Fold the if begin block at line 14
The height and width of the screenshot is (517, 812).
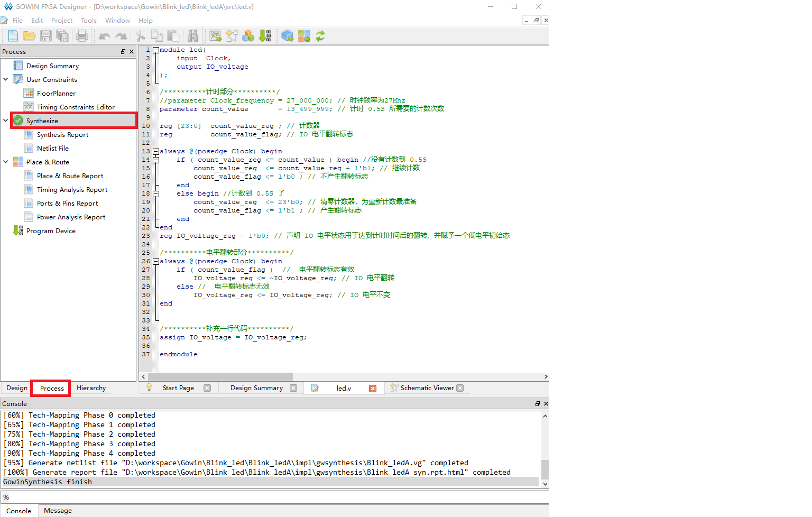[x=156, y=160]
